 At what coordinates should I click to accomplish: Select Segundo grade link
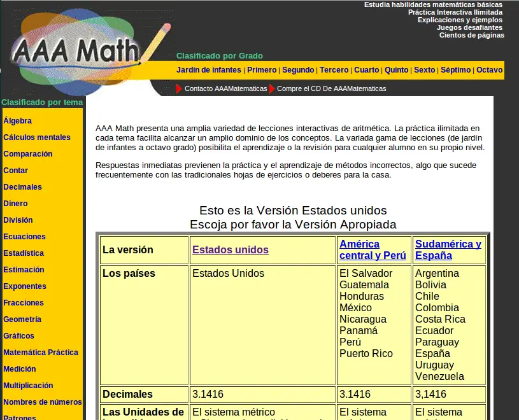(x=298, y=70)
